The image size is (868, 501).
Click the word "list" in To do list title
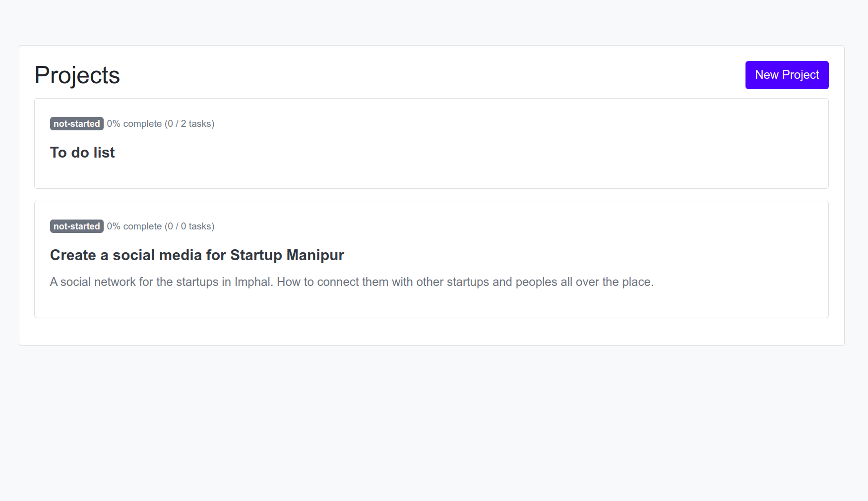pyautogui.click(x=104, y=153)
